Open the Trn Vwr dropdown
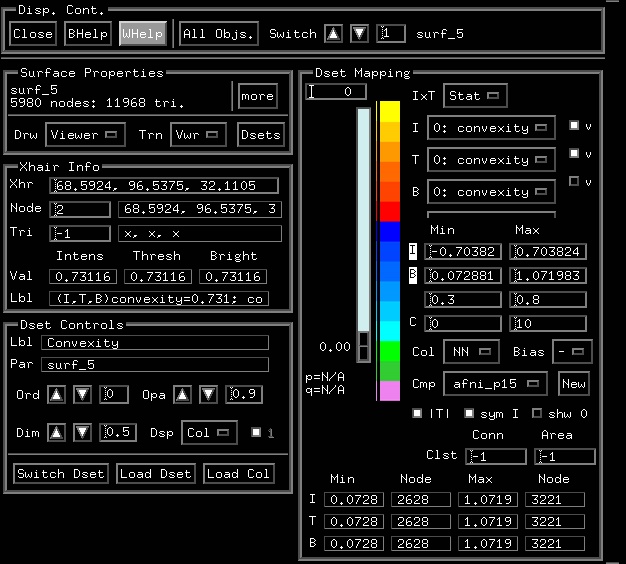The height and width of the screenshot is (564, 626). 198,135
